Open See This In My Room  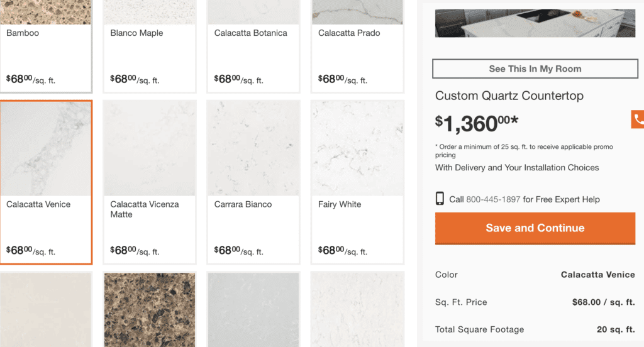click(535, 69)
